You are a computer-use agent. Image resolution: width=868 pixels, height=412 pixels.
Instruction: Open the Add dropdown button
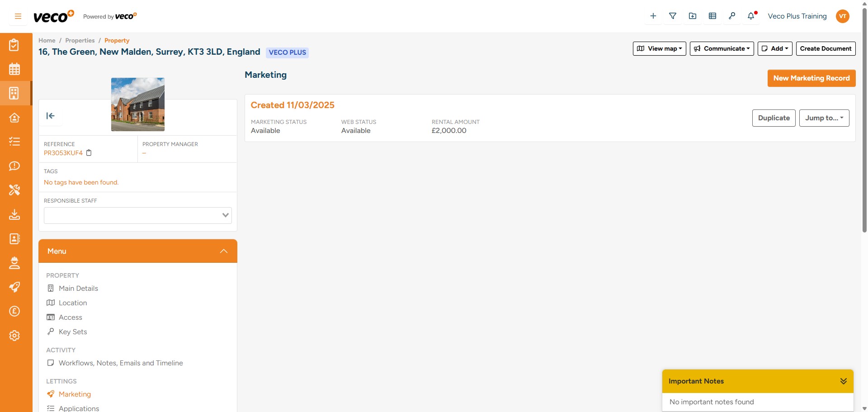click(x=774, y=48)
